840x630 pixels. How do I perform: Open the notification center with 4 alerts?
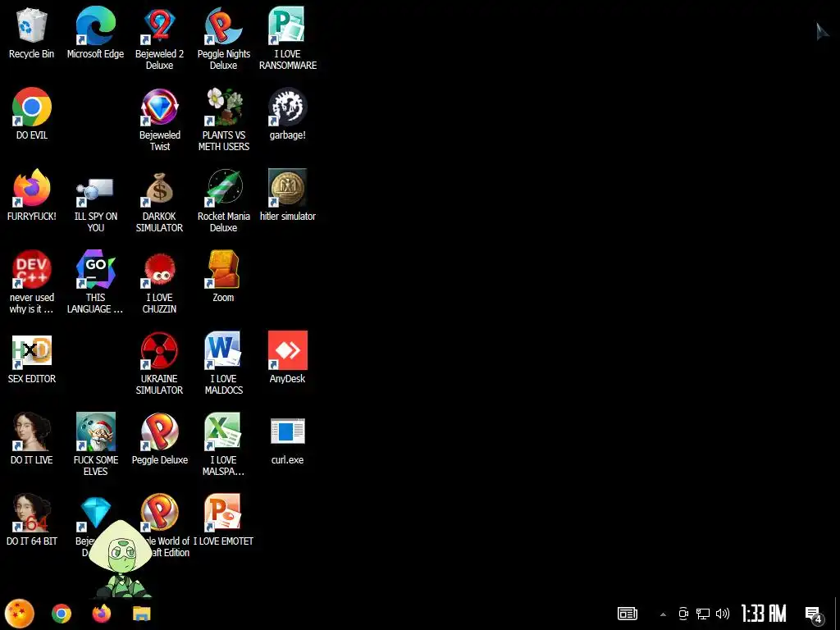point(815,614)
